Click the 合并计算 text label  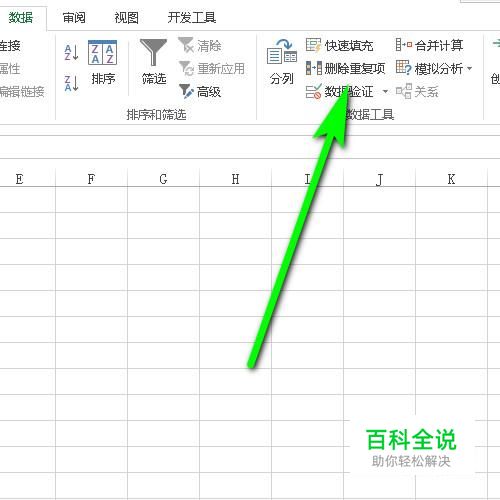tap(439, 45)
